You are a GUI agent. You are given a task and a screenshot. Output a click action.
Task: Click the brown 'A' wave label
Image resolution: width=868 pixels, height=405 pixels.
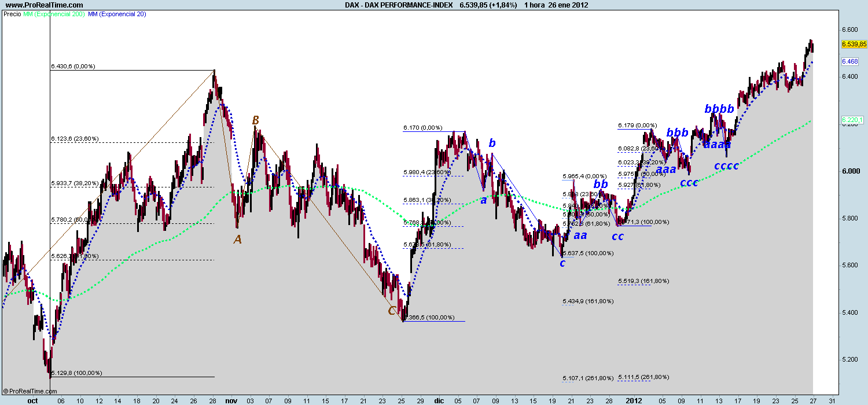237,239
